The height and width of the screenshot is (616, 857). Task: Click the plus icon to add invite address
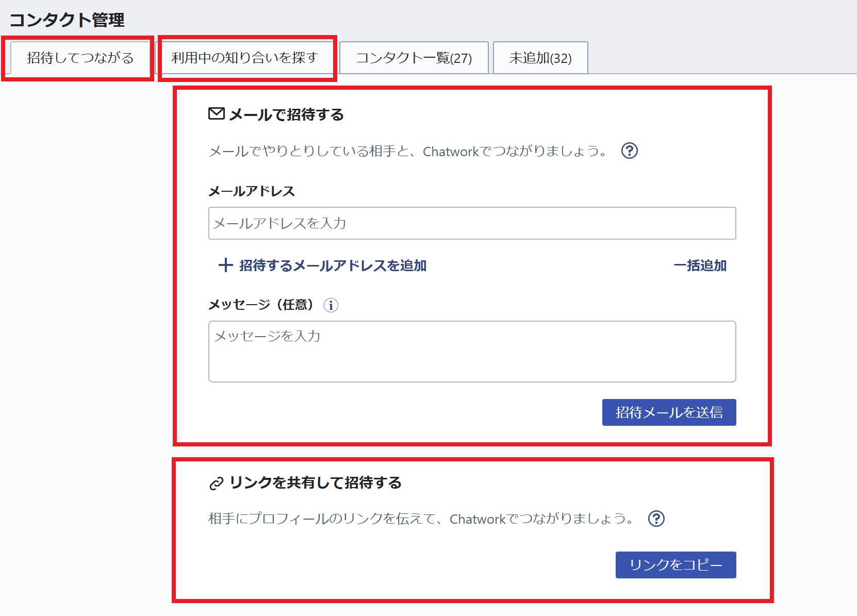pos(225,265)
